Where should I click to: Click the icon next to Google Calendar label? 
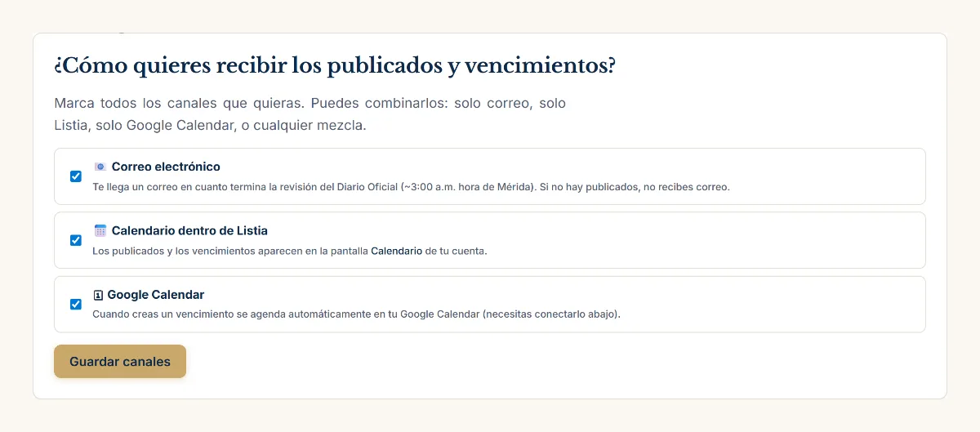98,295
